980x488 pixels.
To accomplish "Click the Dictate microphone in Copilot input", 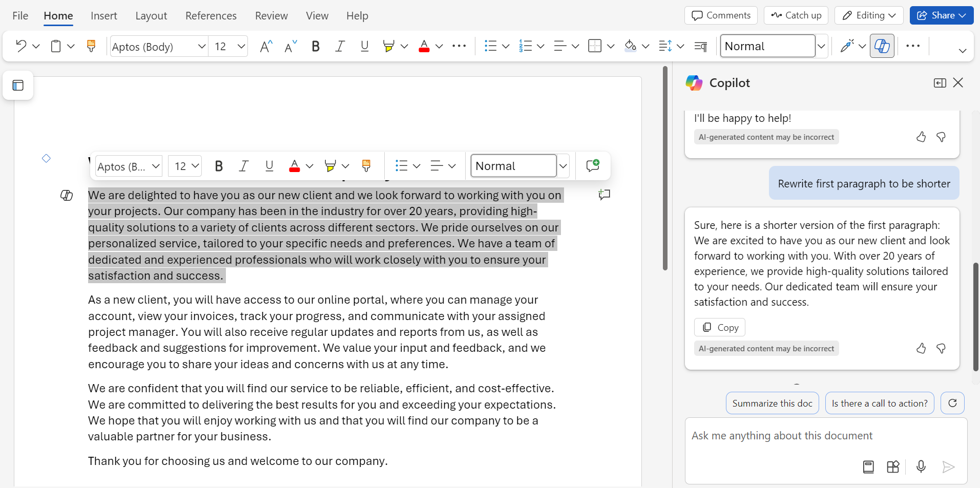I will pos(921,466).
